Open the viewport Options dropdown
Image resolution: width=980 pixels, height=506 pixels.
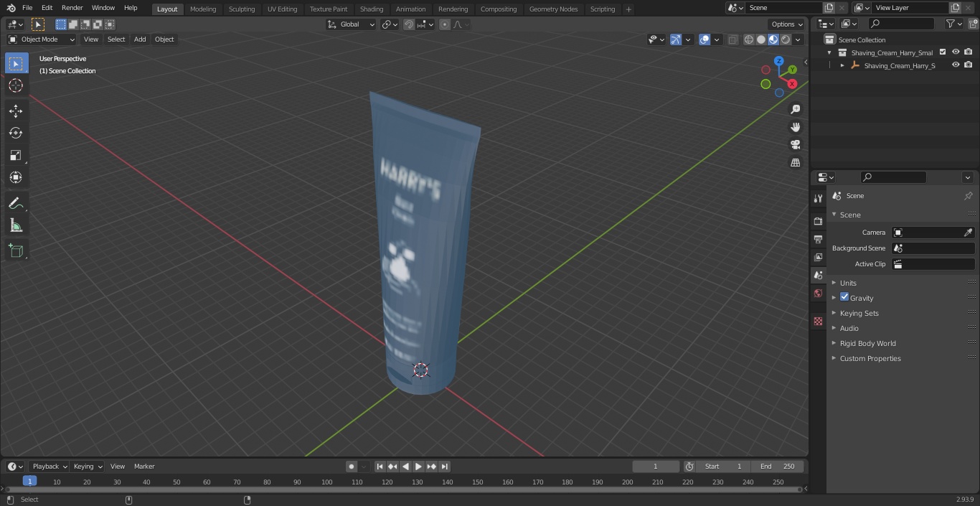(787, 24)
